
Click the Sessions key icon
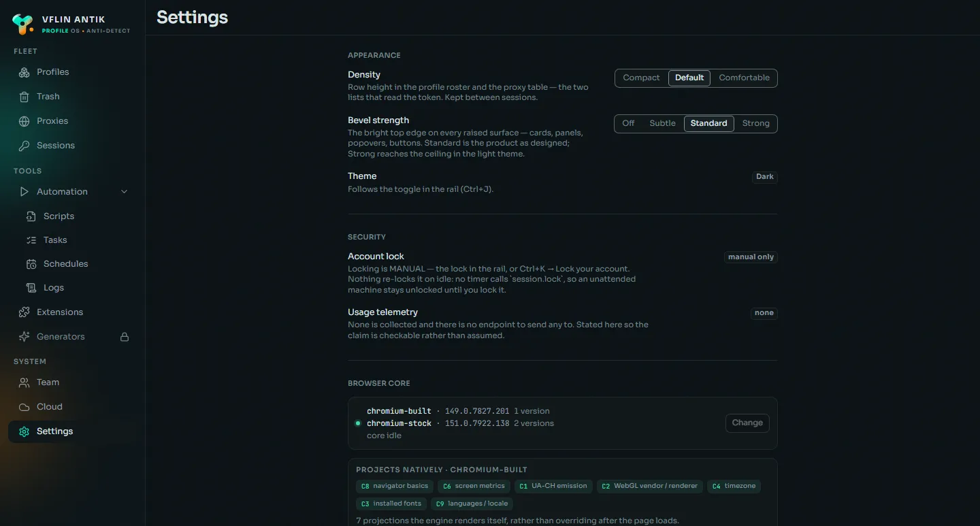click(24, 146)
